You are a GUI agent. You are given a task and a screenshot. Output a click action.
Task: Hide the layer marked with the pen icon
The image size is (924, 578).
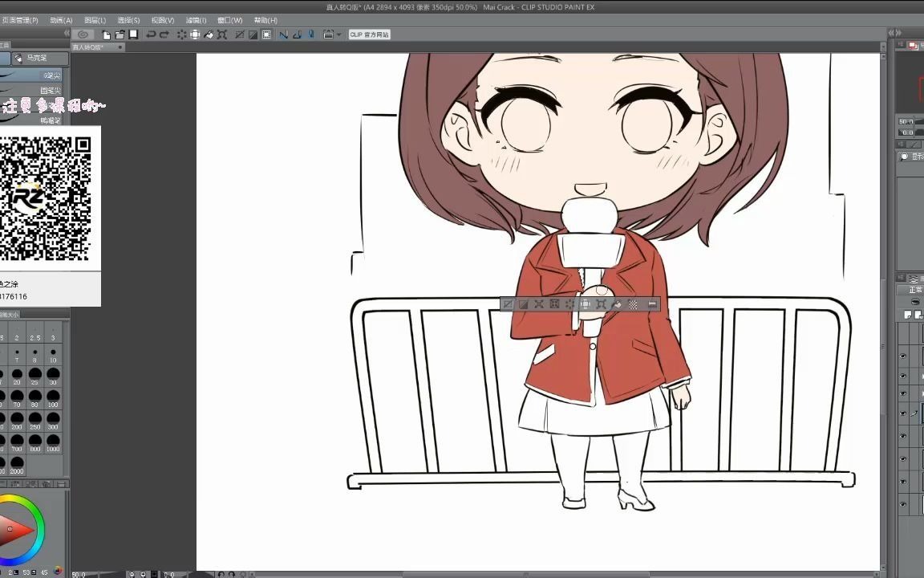903,413
